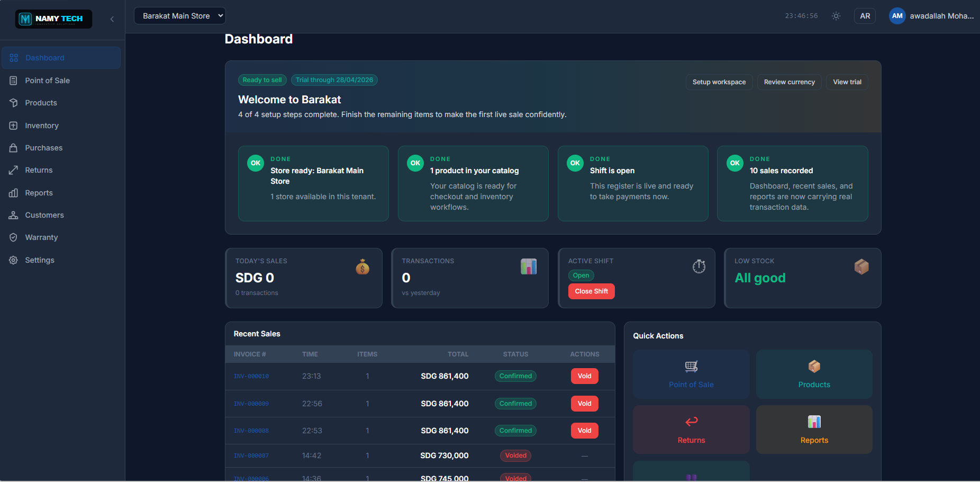Image resolution: width=980 pixels, height=482 pixels.
Task: Collapse the sidebar with the chevron arrow
Action: pos(112,19)
